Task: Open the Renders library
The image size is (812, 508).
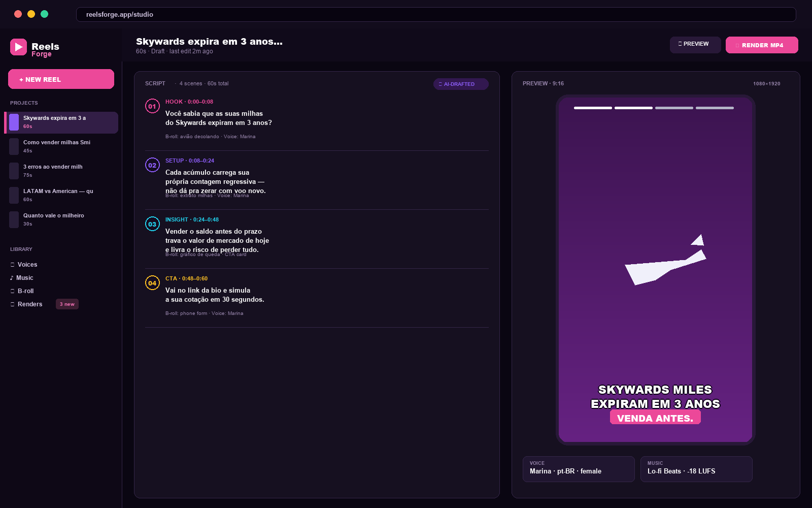Action: (x=26, y=304)
